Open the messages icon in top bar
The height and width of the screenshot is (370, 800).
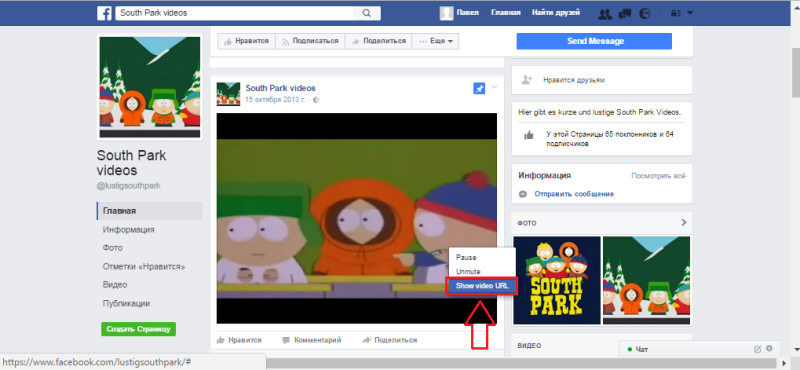[625, 14]
